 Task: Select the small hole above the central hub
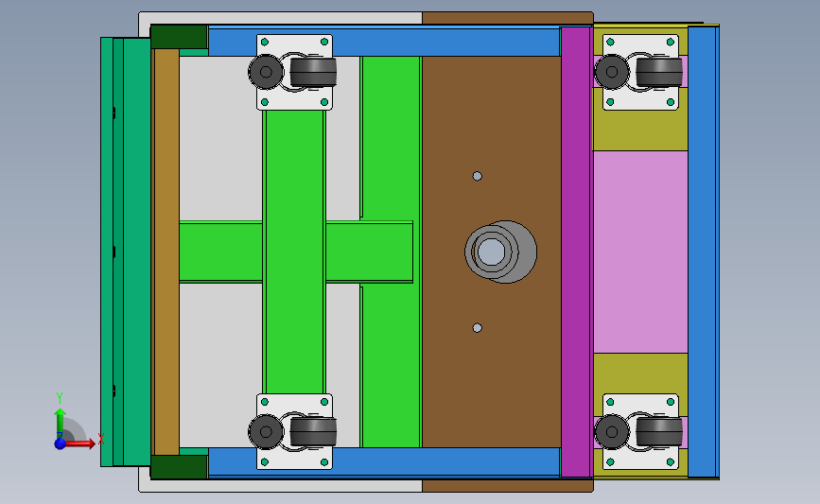477,176
